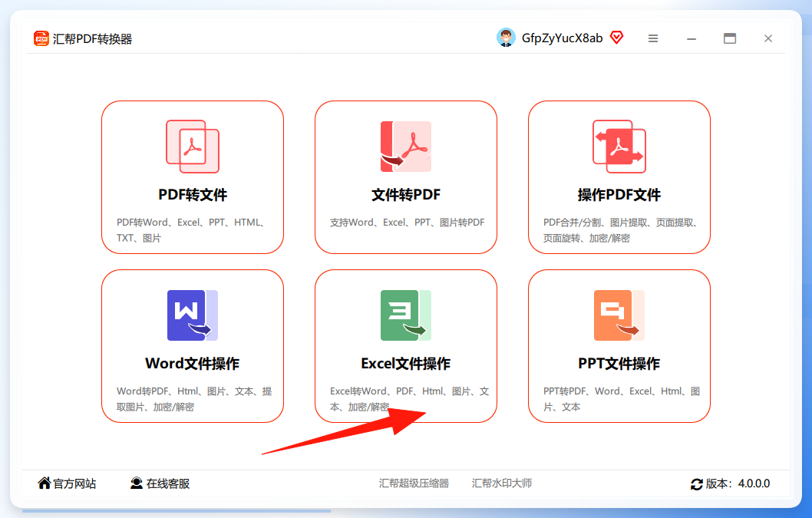Click the 操作PDF文件 card icon
The image size is (812, 518).
619,147
